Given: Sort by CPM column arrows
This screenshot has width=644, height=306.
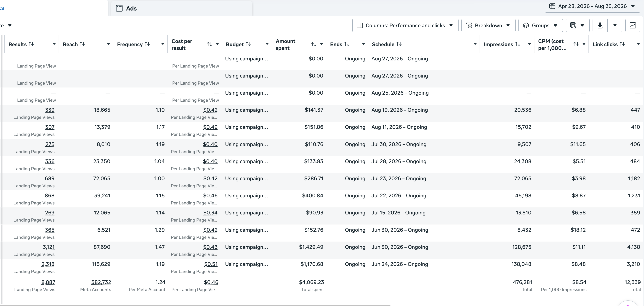Looking at the screenshot, I should (576, 44).
